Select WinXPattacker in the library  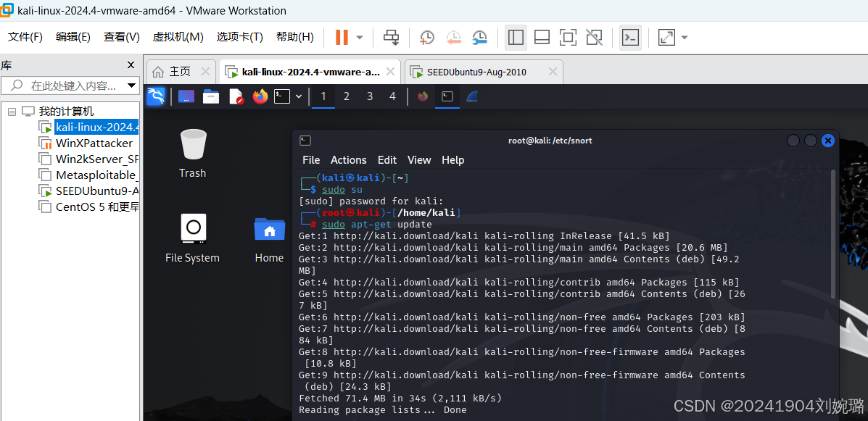tap(94, 143)
